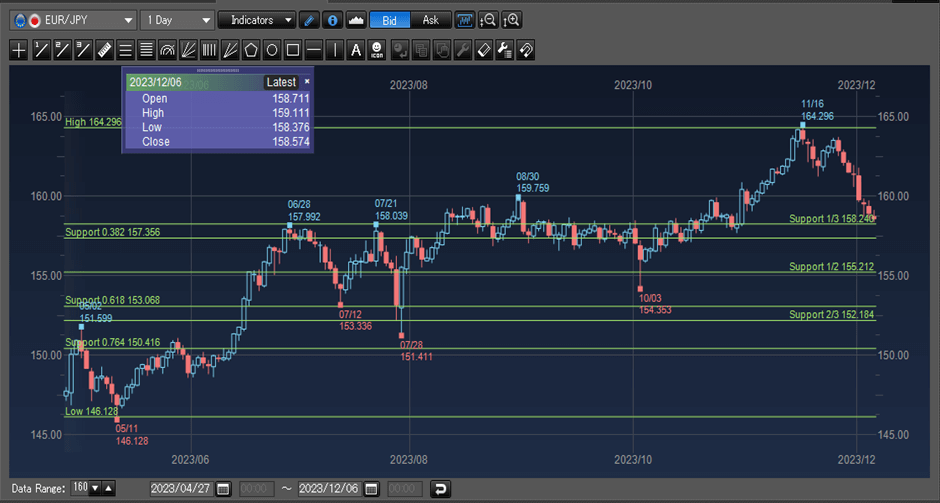Open the EUR/JPY currency pair dropdown
Image resolution: width=940 pixels, height=503 pixels.
72,20
